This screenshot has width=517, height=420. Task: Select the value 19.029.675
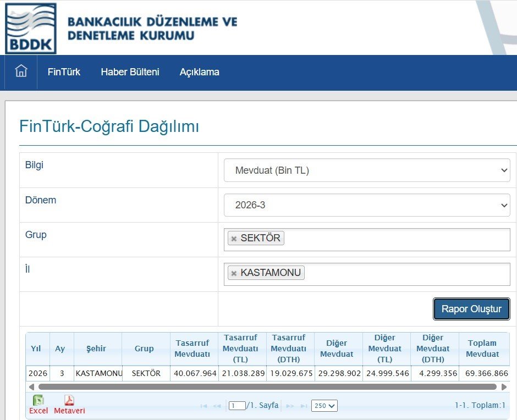point(291,373)
